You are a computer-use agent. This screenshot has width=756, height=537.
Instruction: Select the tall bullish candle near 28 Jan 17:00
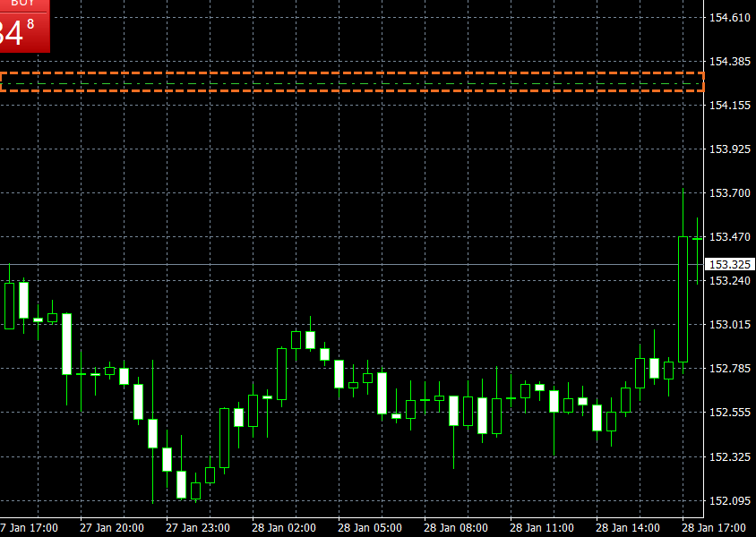click(x=683, y=299)
